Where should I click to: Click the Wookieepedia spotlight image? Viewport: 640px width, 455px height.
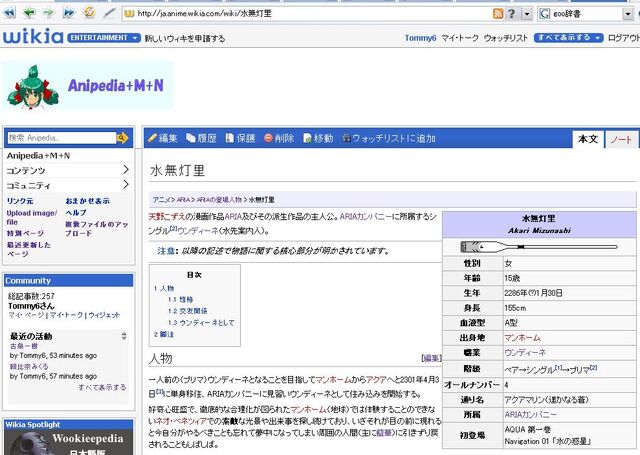coord(68,442)
